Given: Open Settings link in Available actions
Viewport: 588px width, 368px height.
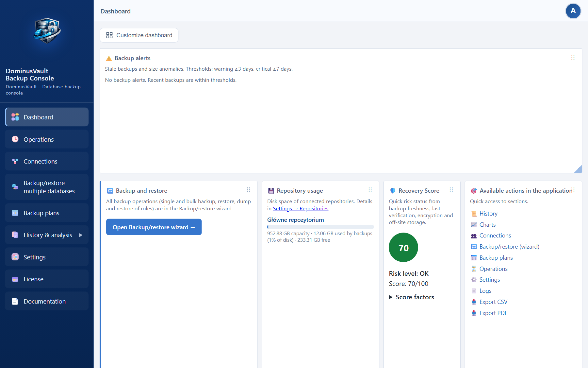Looking at the screenshot, I should (x=489, y=280).
